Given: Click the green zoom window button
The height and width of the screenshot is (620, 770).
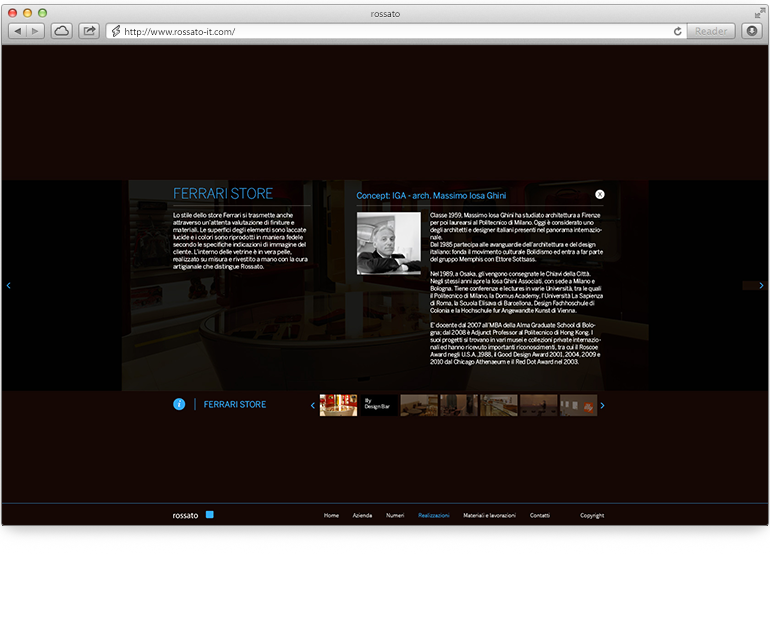Looking at the screenshot, I should point(43,13).
